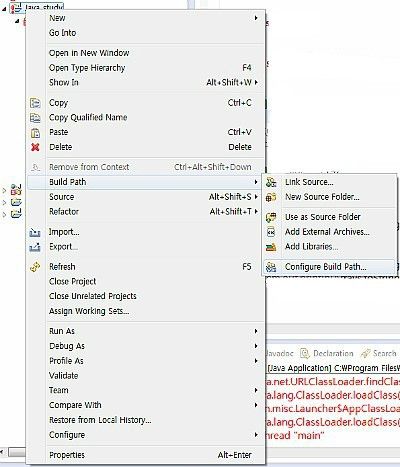Viewport: 400px width, 467px height.
Task: Click the Configure Build Path icon
Action: pos(271,267)
